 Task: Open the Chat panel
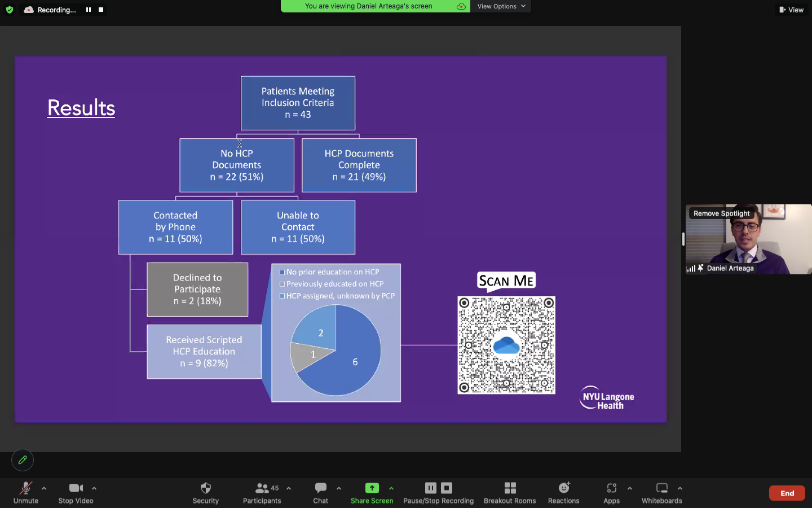point(320,493)
